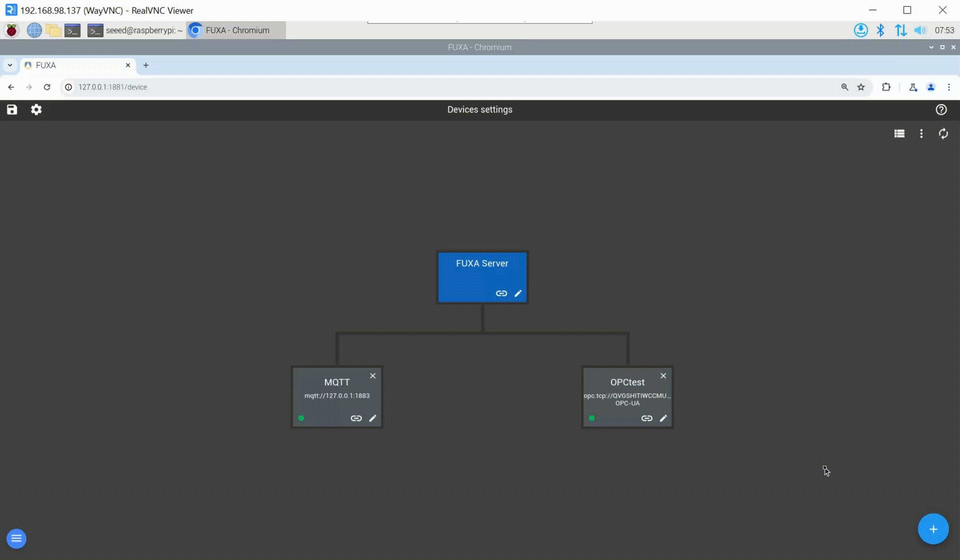This screenshot has width=960, height=560.
Task: Click the save project icon
Action: point(12,110)
